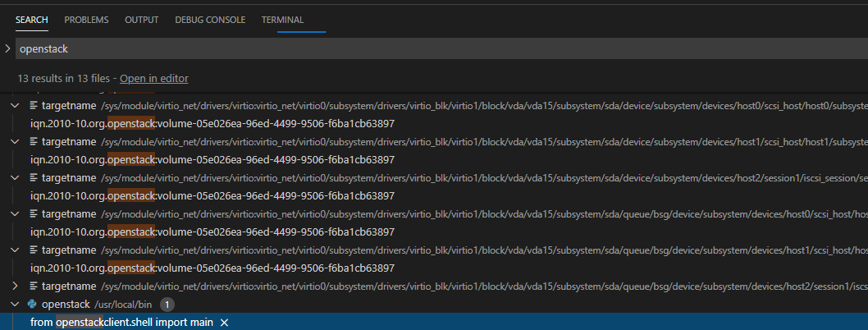Click path text containing sda/queue/bsg/device/subsystem/devices/host2/session1
Viewport: 868px width, 330px height.
tap(484, 286)
